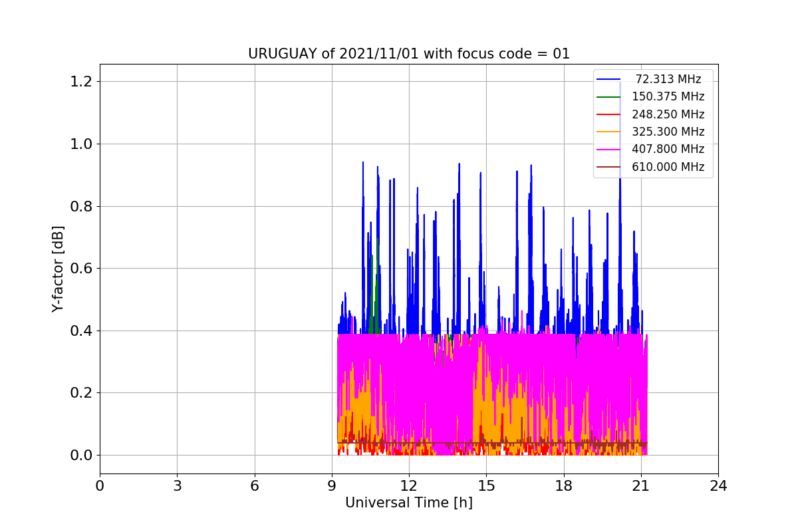798x532 pixels.
Task: Click the y-axis tick label '0.6'
Action: coord(80,269)
